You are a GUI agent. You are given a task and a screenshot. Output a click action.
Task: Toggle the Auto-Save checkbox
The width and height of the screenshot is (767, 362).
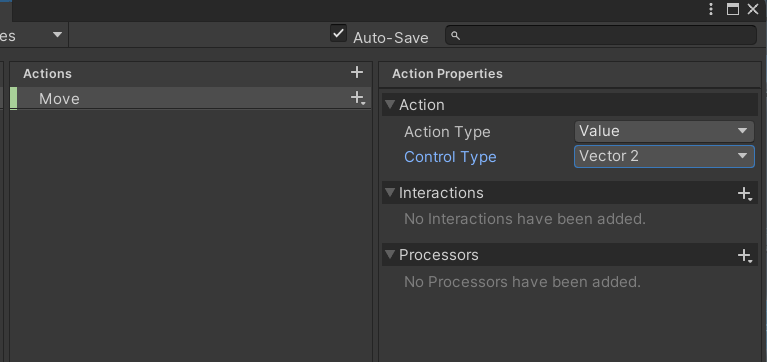click(338, 33)
